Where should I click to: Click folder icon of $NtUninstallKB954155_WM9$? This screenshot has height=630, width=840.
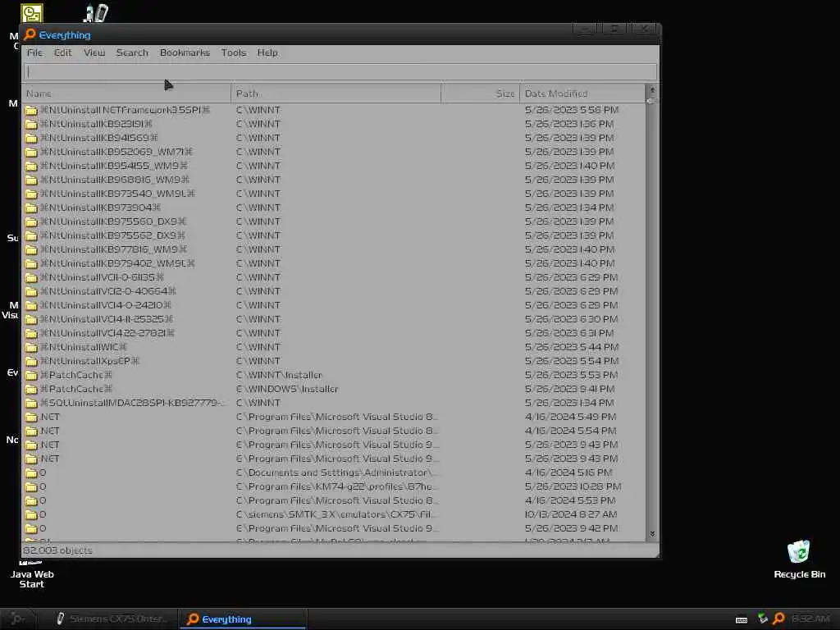(31, 166)
